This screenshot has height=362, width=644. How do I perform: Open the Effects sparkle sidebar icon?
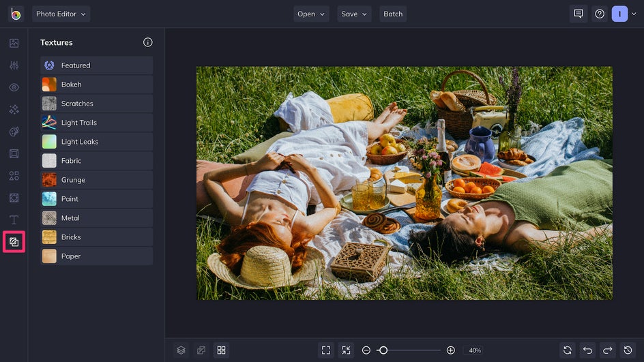coord(14,110)
